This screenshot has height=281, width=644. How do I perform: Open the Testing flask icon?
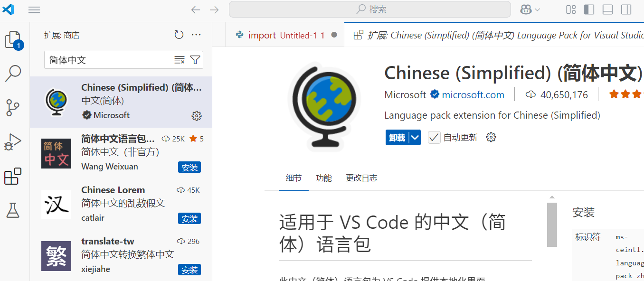(x=13, y=210)
